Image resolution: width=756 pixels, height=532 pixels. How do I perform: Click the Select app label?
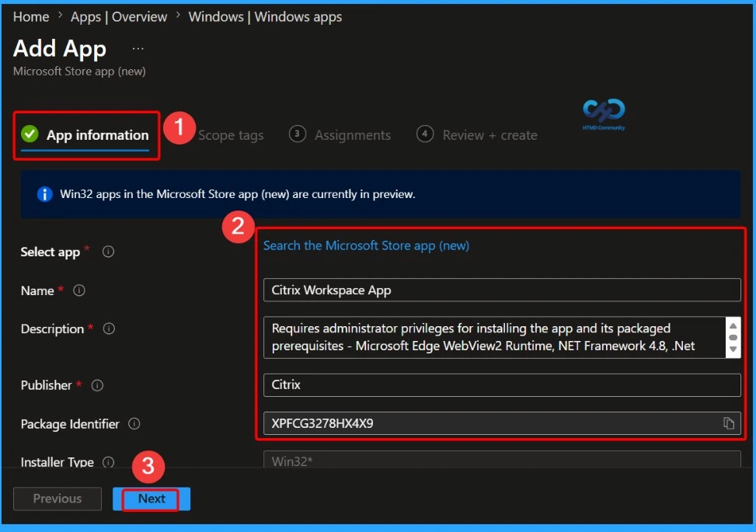pos(51,252)
